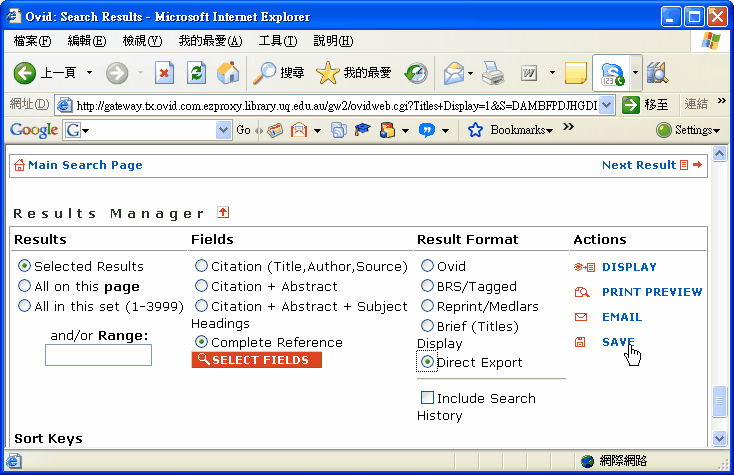This screenshot has width=734, height=475.
Task: Click the Print Preview action icon
Action: tap(582, 292)
